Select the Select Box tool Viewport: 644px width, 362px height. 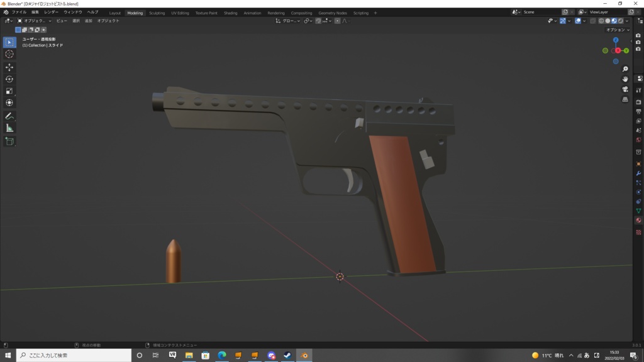[9, 42]
